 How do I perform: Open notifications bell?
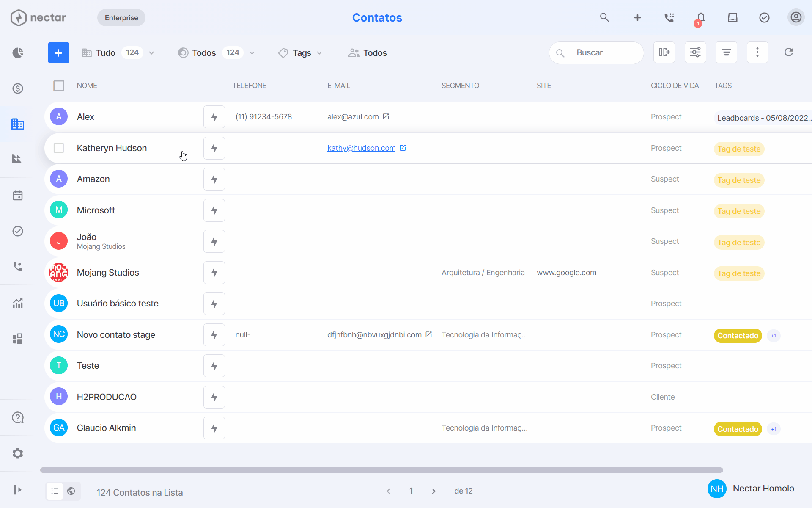(701, 17)
